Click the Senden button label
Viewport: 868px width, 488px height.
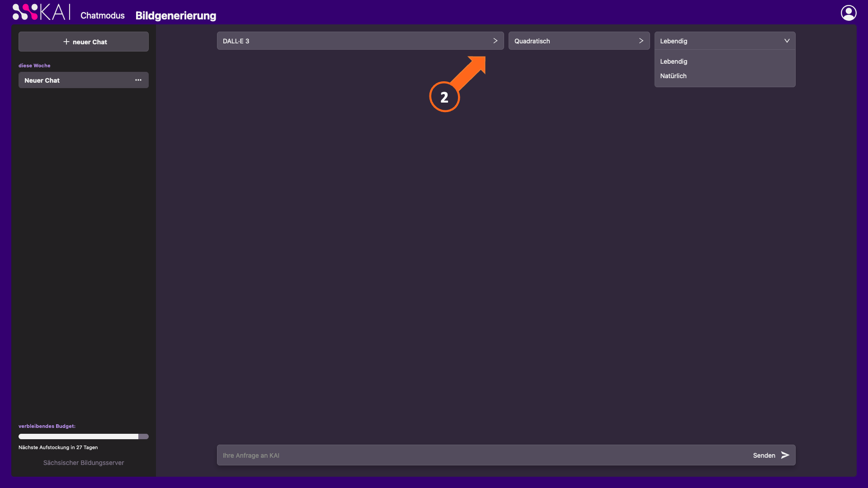click(764, 455)
